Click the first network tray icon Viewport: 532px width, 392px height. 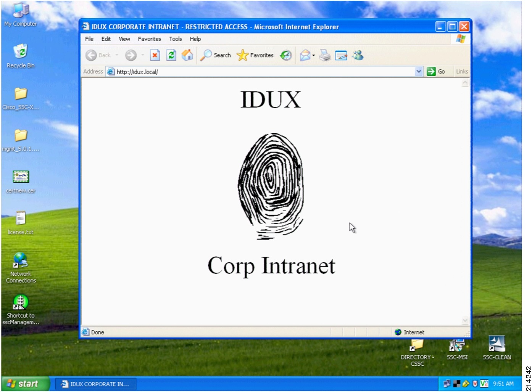[447, 384]
